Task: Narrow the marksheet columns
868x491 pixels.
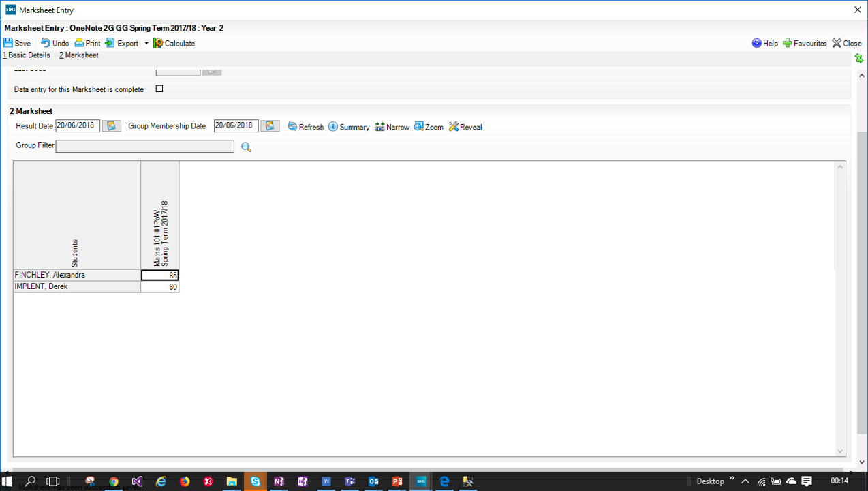Action: tap(392, 127)
